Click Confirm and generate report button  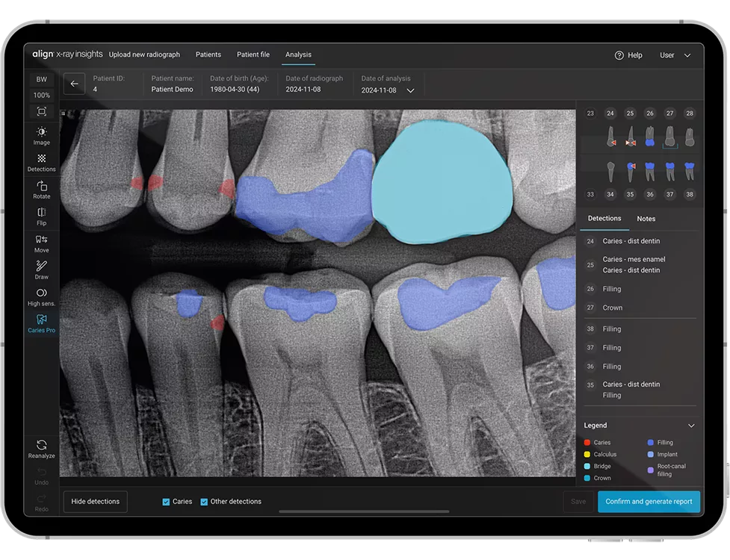[649, 502]
